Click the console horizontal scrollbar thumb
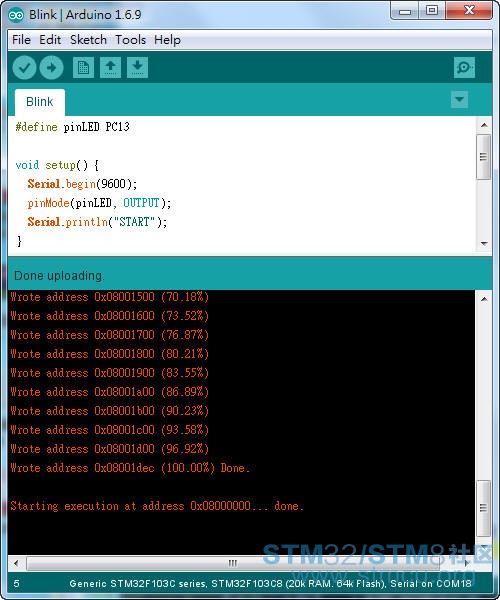This screenshot has height=600, width=500. point(233,563)
